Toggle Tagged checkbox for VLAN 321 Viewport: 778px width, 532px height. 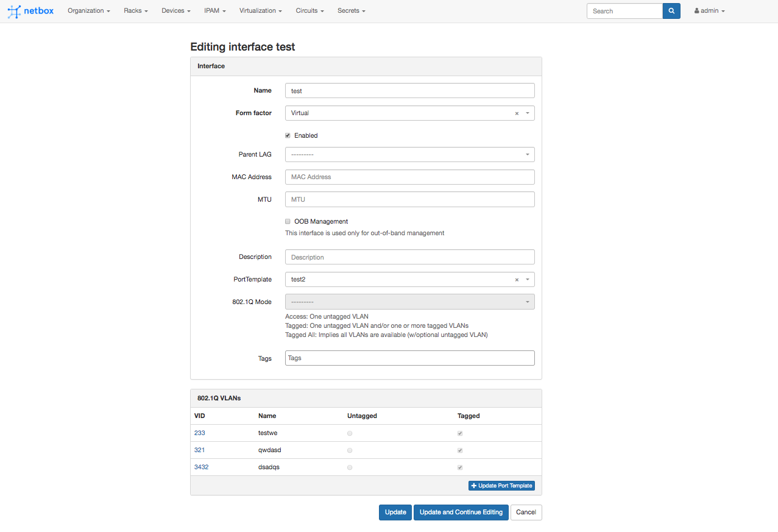(x=460, y=450)
